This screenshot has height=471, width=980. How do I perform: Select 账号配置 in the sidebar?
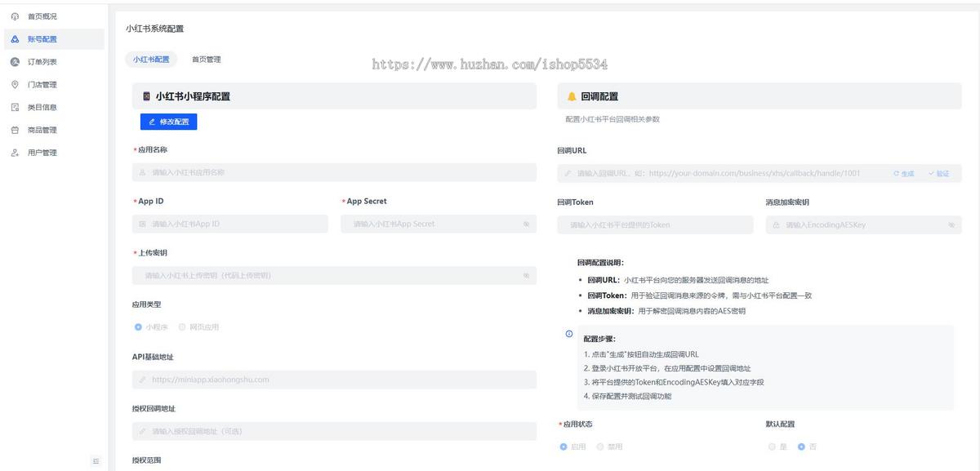tap(54, 39)
